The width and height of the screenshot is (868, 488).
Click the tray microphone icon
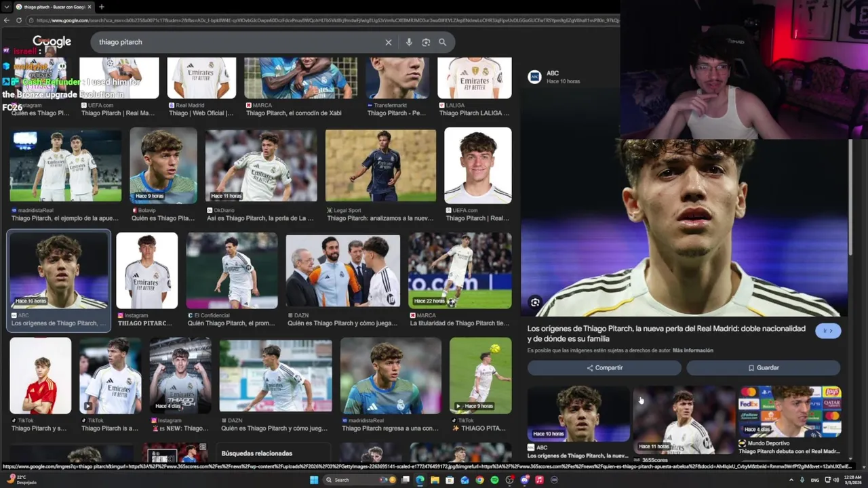(802, 480)
